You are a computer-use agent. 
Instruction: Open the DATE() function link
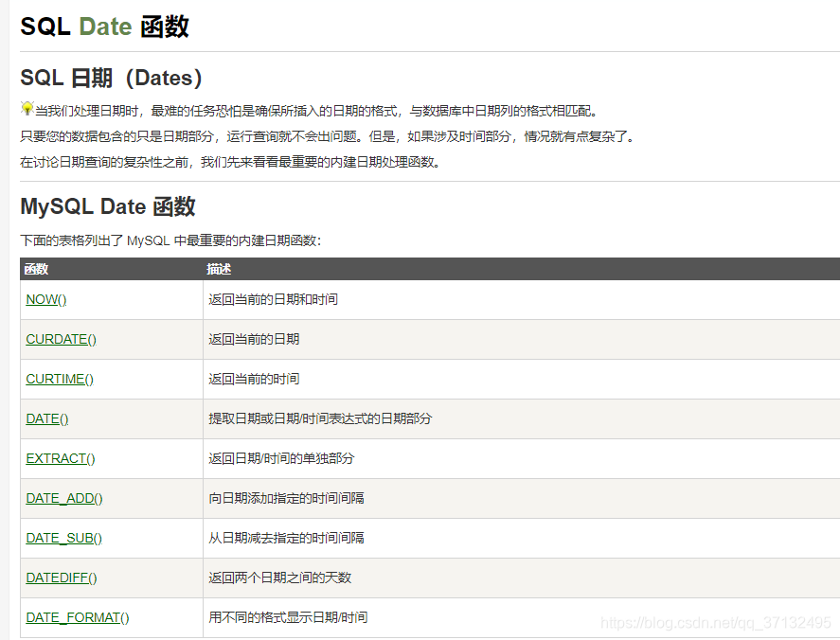coord(47,418)
